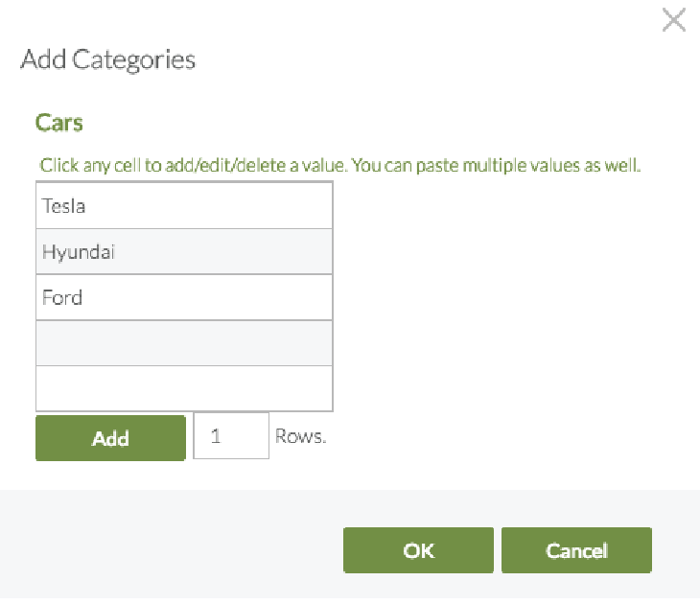
Task: Click the Add Categories dialog title
Action: [x=108, y=59]
